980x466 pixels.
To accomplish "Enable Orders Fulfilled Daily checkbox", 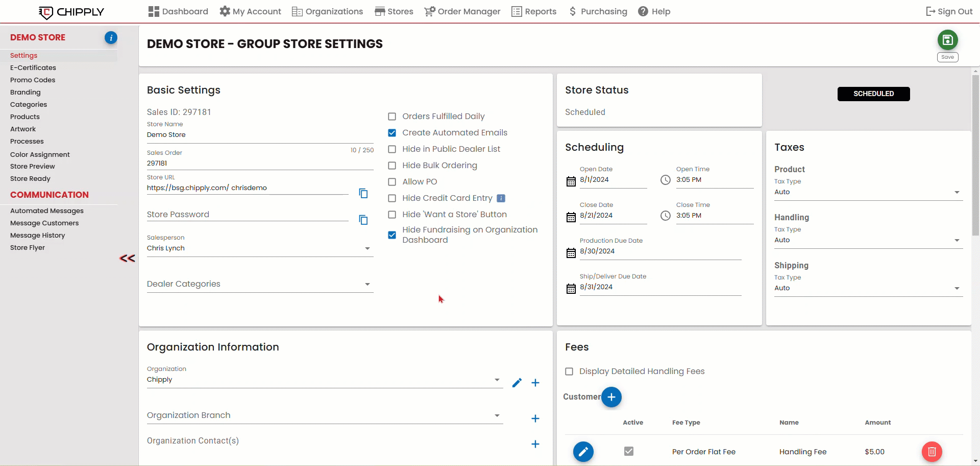I will click(392, 116).
